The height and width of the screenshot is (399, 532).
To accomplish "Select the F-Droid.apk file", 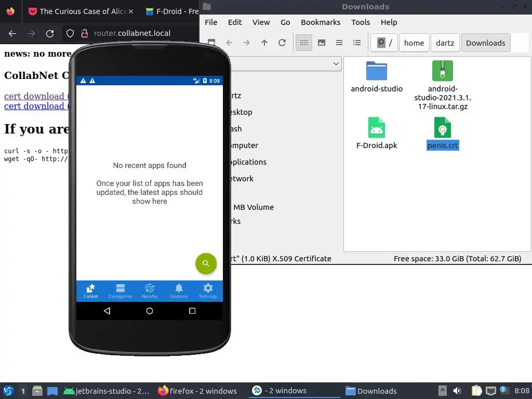I will coord(377,134).
